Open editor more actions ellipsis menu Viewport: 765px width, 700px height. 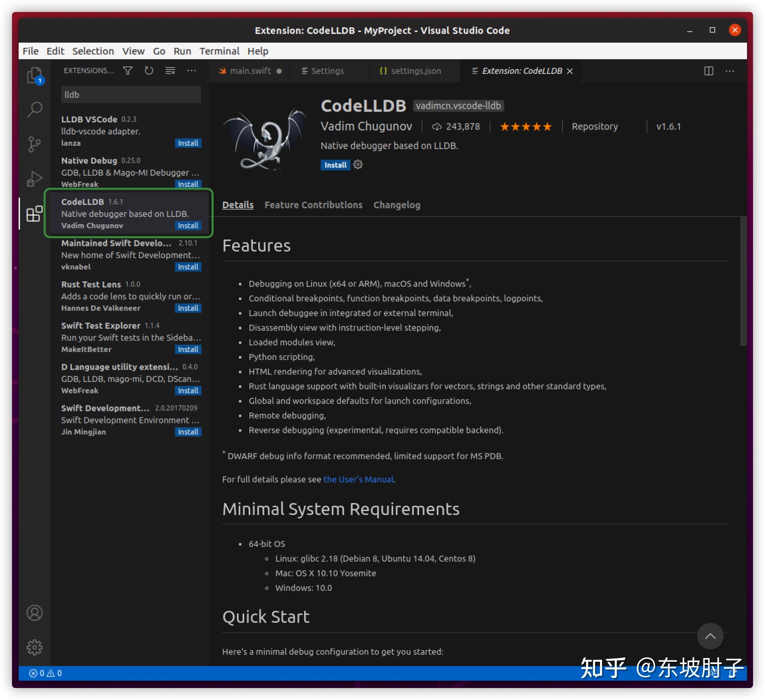[730, 71]
